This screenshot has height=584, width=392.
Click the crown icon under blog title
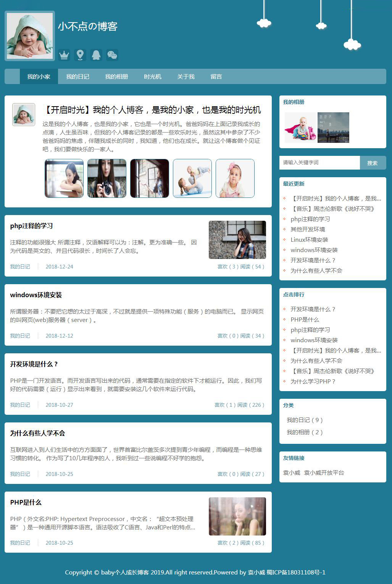[x=64, y=55]
